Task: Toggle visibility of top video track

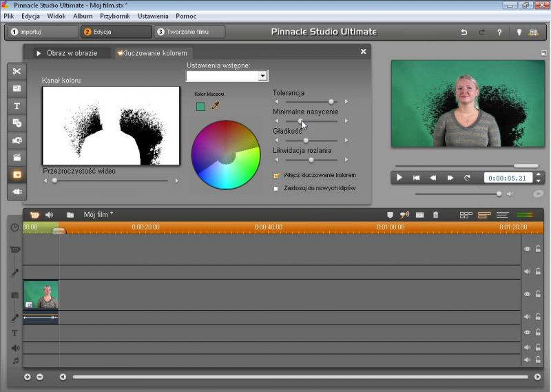Action: click(x=527, y=249)
